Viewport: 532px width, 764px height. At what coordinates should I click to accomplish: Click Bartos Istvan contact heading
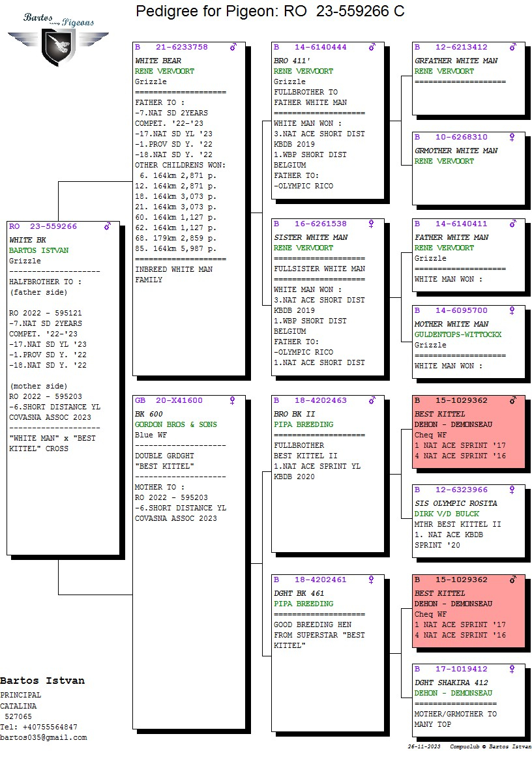(x=42, y=681)
